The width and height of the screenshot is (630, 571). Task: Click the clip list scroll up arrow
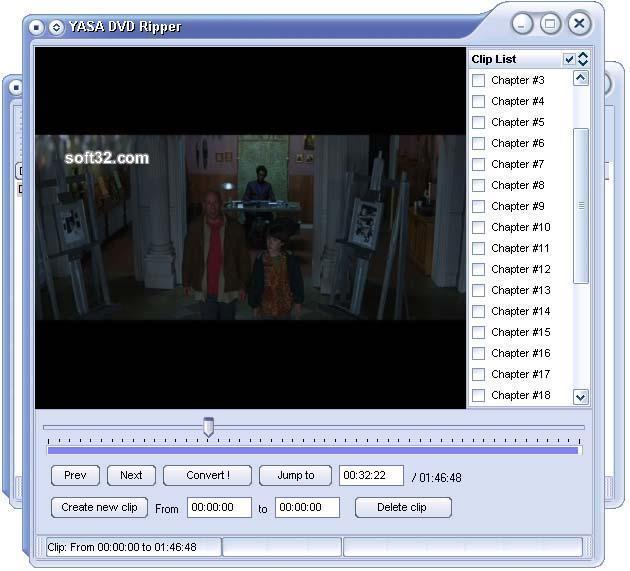pyautogui.click(x=581, y=78)
